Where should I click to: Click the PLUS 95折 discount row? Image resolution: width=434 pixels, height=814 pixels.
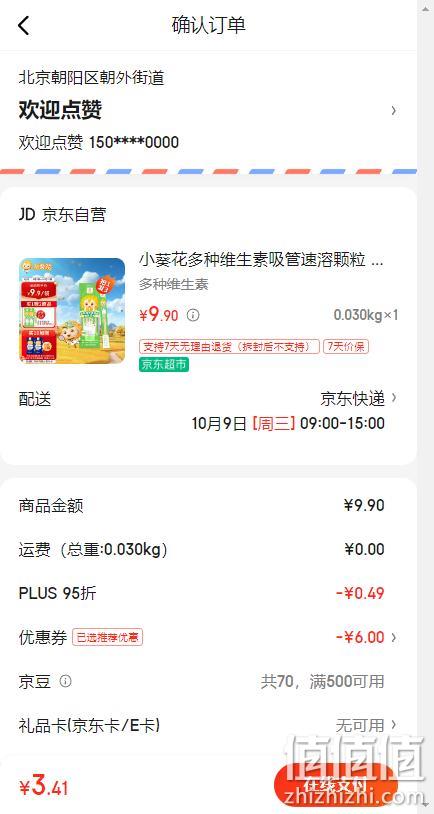pos(208,593)
